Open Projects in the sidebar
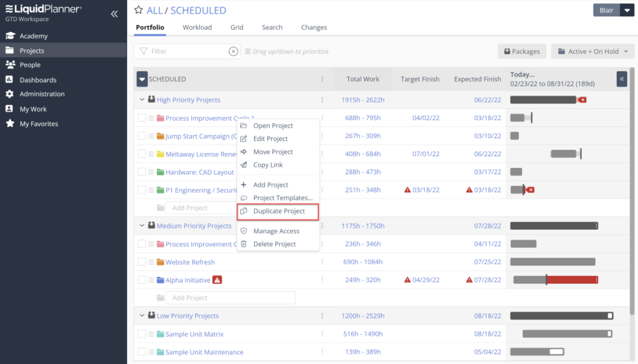 point(64,50)
